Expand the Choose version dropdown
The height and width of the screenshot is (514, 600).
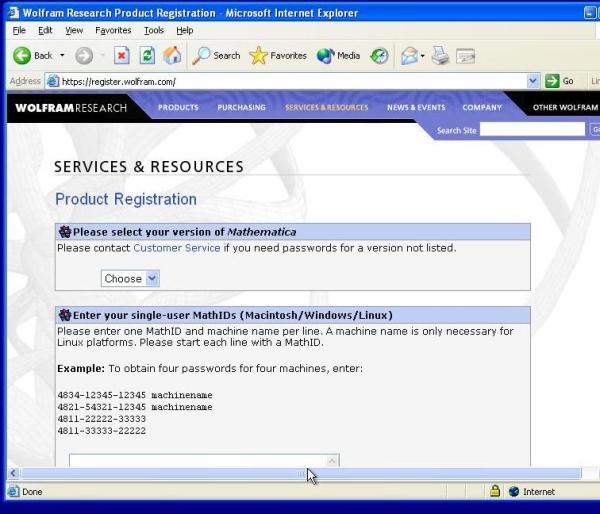(130, 278)
